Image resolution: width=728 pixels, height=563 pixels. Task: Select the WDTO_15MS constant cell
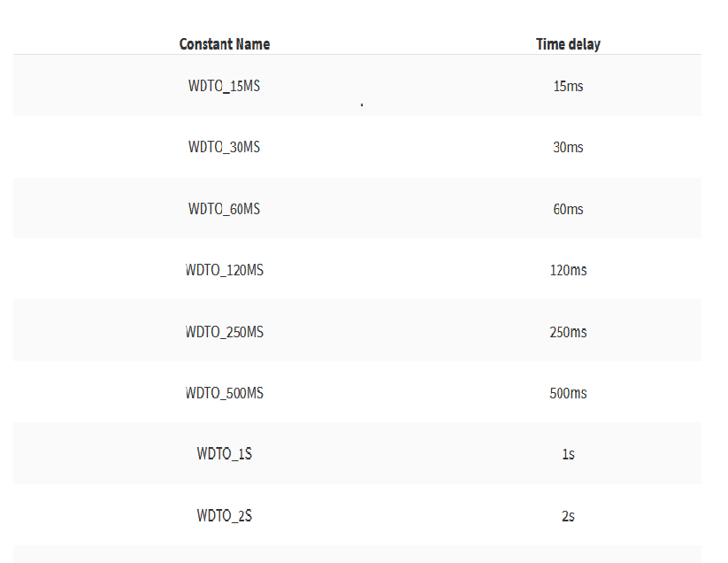(x=225, y=86)
